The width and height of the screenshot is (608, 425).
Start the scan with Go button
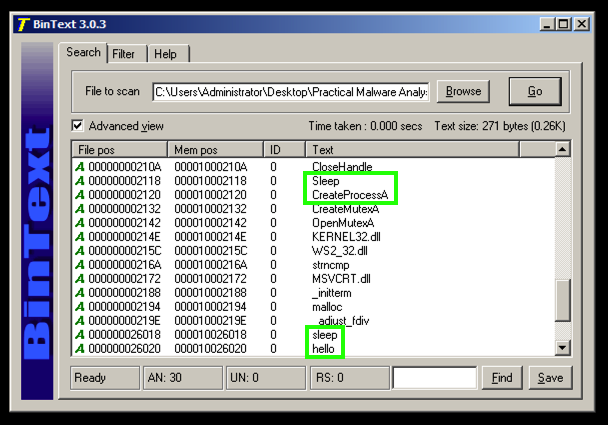535,91
